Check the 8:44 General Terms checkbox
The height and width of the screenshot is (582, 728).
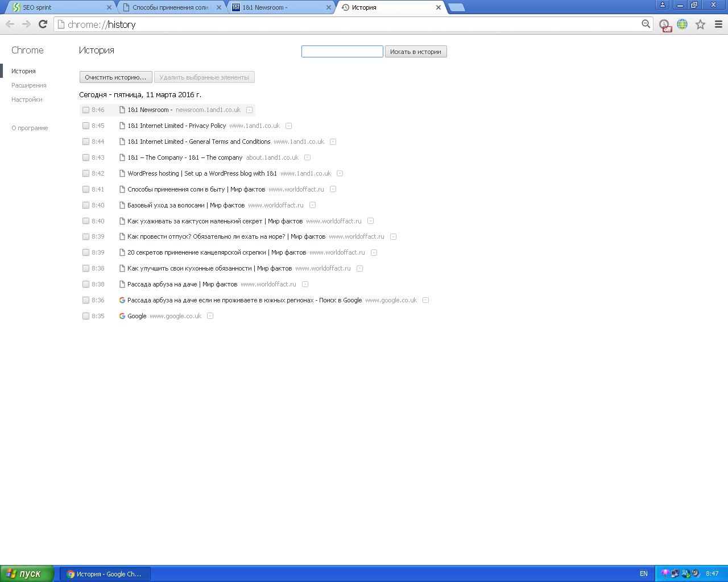pyautogui.click(x=86, y=142)
